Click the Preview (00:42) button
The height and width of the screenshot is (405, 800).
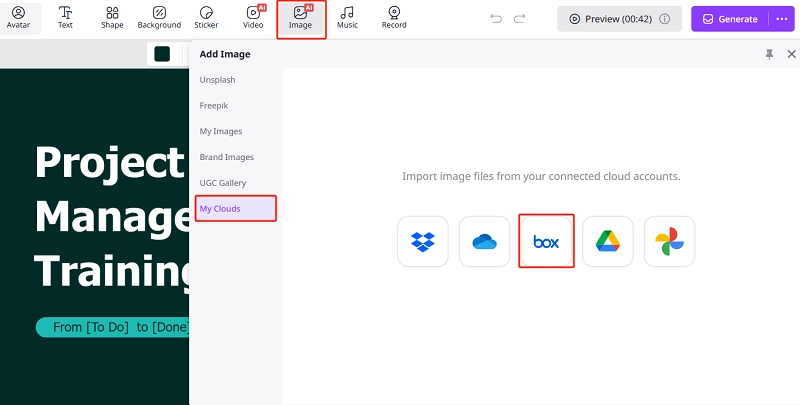coord(619,19)
